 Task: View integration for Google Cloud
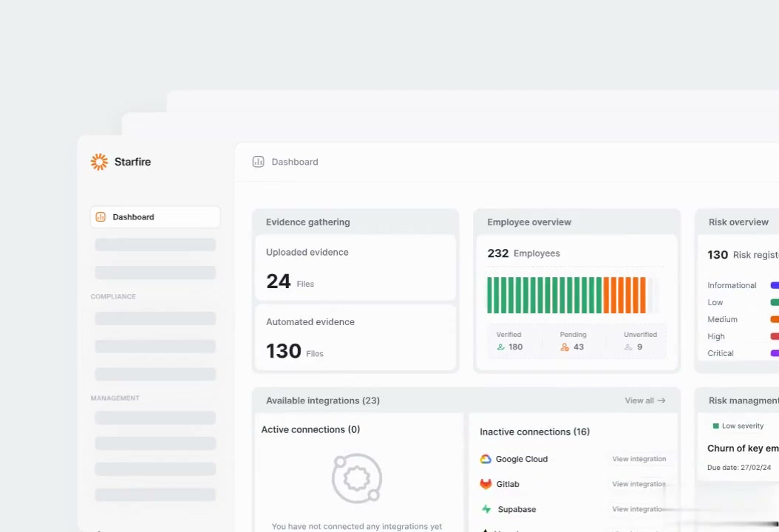coord(639,459)
